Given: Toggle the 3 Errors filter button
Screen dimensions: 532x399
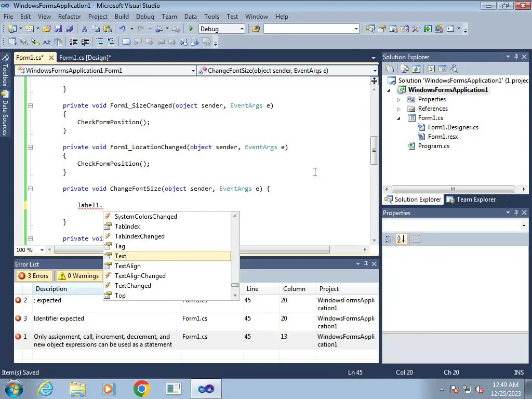Looking at the screenshot, I should (34, 276).
